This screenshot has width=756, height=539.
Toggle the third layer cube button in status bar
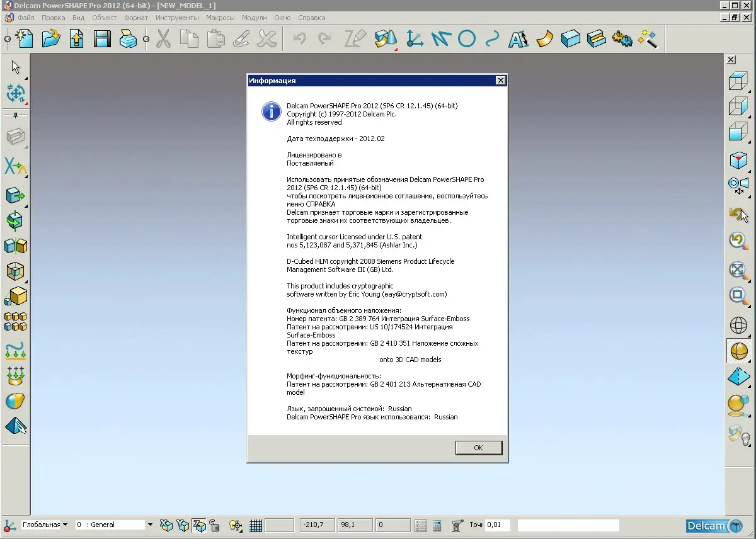[x=198, y=525]
